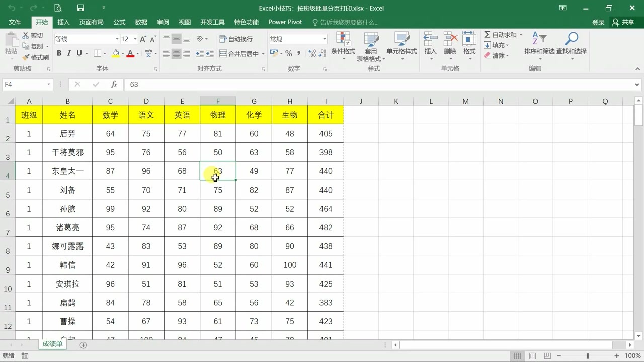Toggle italic formatting (I)
The image size is (644, 362).
click(x=69, y=53)
